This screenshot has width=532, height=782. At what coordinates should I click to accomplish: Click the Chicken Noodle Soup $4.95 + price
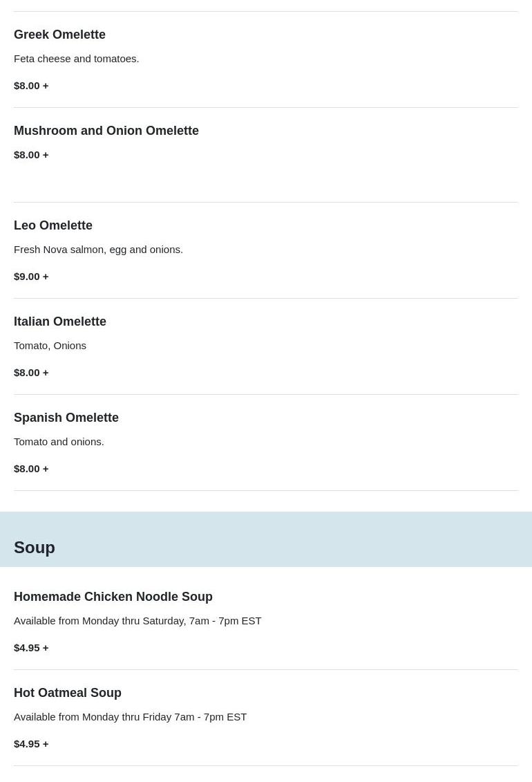31,648
